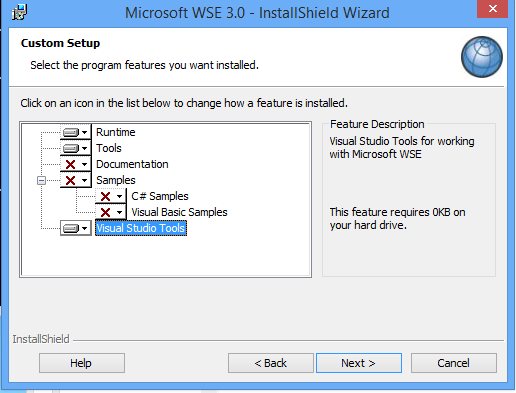Click the red X icon beside Documentation

[70, 164]
